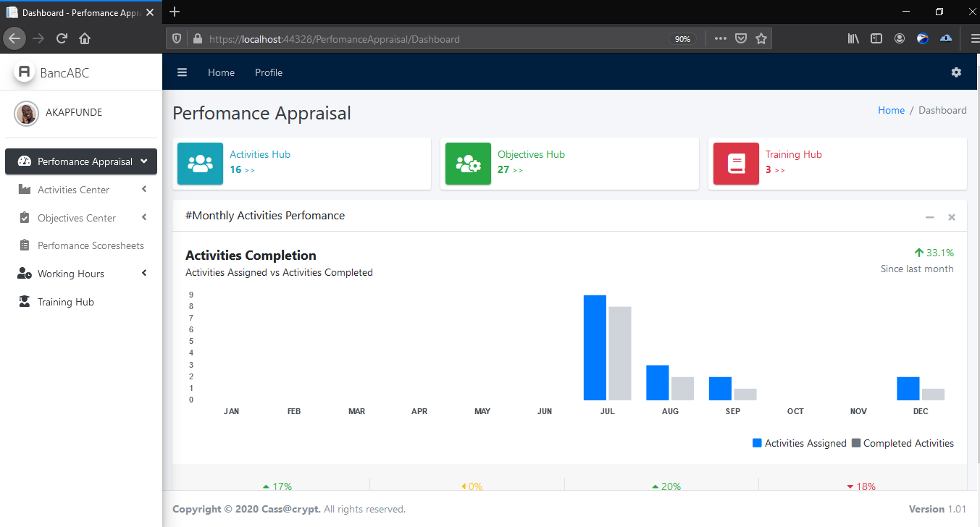Collapse the Monthly Activities Perfomance card
This screenshot has height=527, width=980.
tap(929, 217)
